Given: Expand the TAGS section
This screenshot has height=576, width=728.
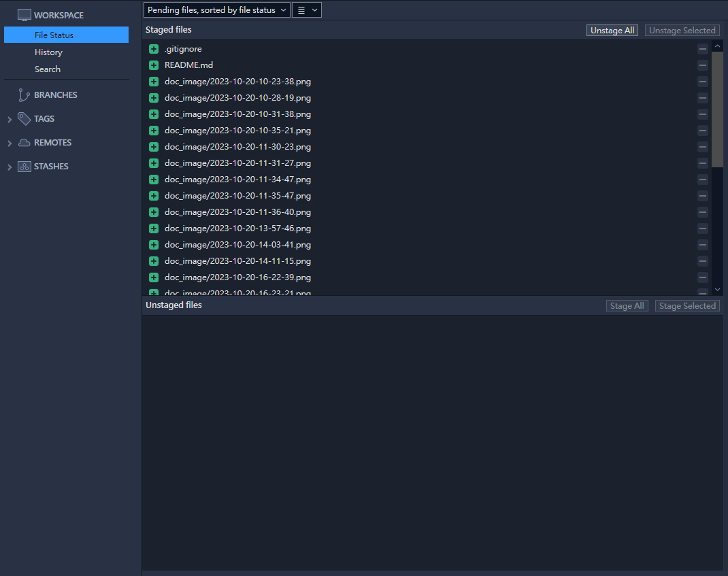Looking at the screenshot, I should [10, 120].
